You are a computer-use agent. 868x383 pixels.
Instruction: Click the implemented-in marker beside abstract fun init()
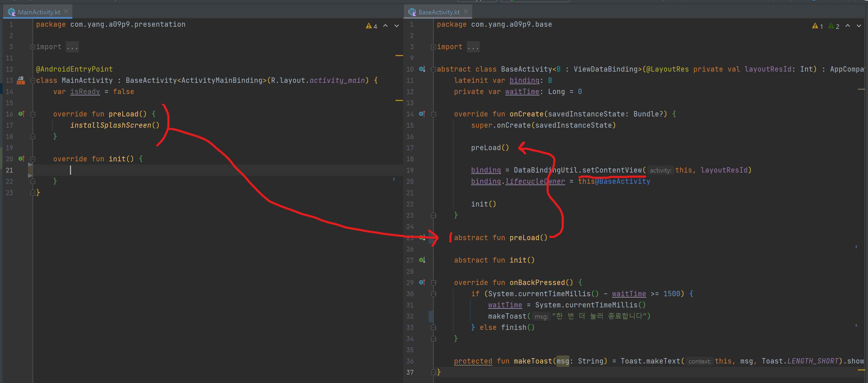click(x=422, y=260)
